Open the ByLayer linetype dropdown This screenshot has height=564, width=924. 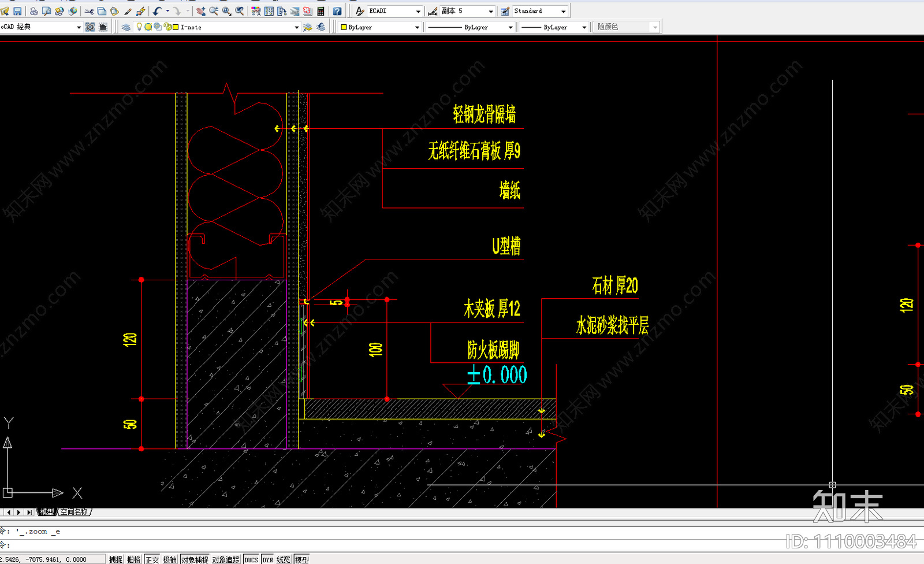511,27
